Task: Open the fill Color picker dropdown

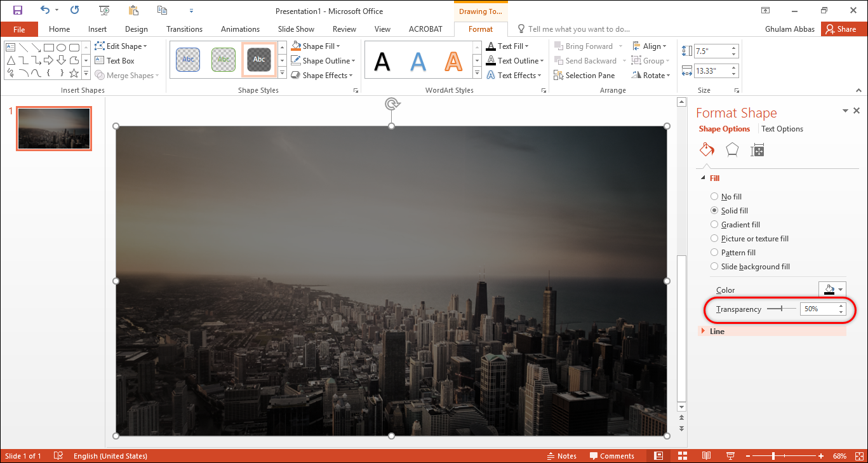Action: point(832,290)
